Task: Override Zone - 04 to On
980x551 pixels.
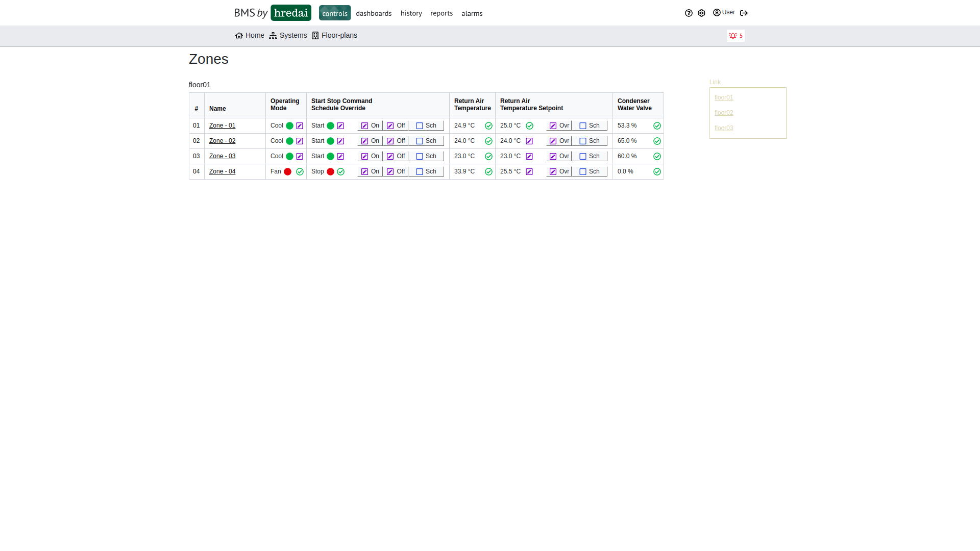Action: click(370, 171)
